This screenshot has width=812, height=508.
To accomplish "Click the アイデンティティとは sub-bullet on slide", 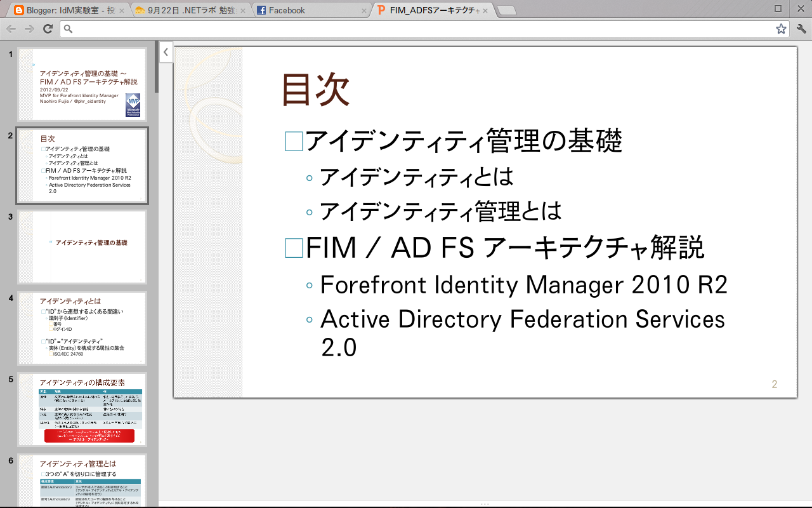I will click(417, 177).
